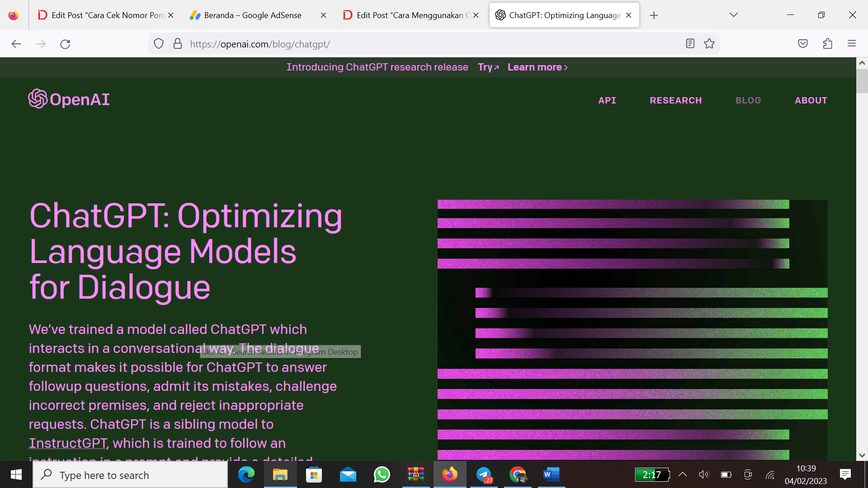Click the ChatGPT: Optimizing Language Models heading

click(x=186, y=251)
